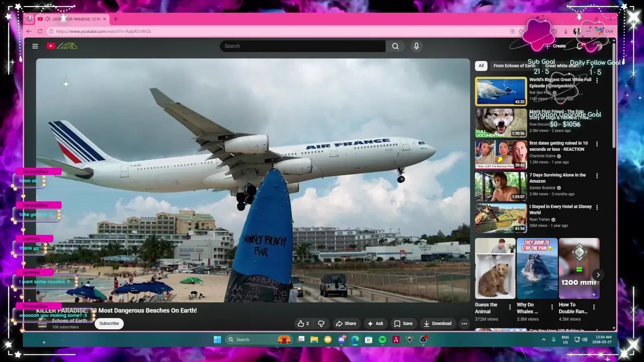
Task: Open options for Why Do Whales short
Action: click(552, 306)
